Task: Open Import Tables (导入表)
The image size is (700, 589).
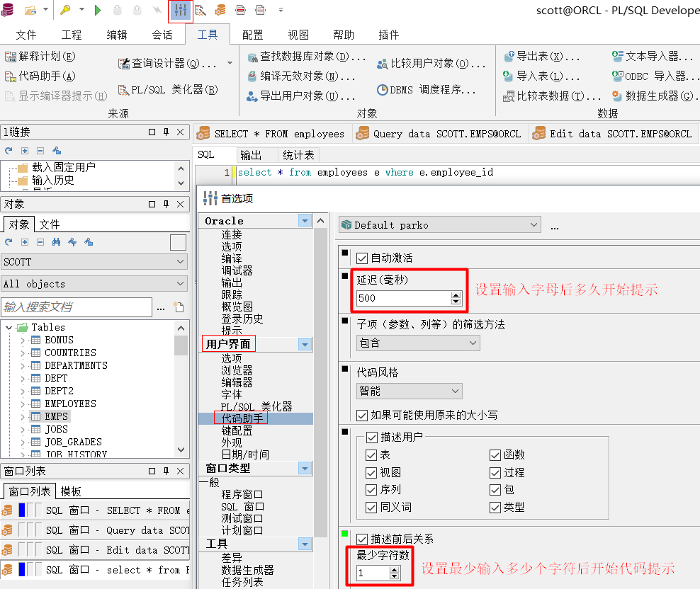Action: click(x=541, y=76)
